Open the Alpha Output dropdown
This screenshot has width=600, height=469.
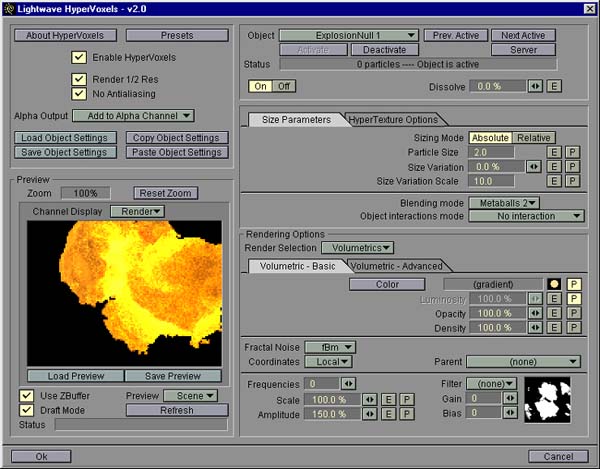click(134, 116)
